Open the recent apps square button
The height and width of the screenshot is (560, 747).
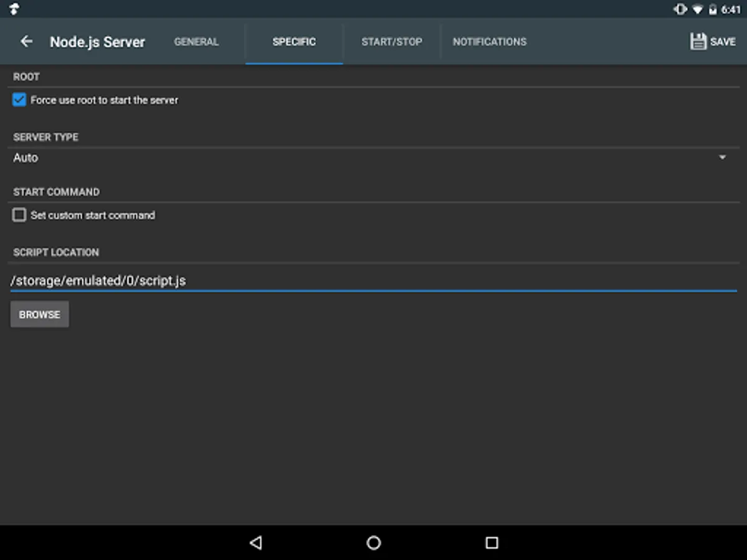click(492, 543)
